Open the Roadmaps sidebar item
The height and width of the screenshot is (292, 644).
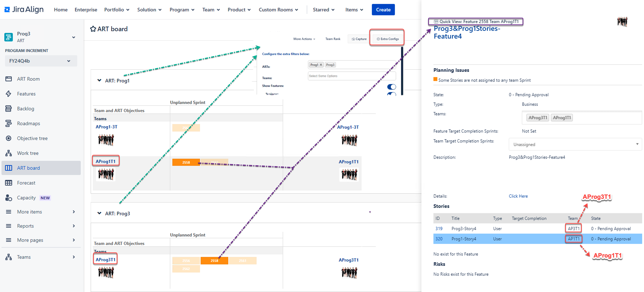point(28,123)
